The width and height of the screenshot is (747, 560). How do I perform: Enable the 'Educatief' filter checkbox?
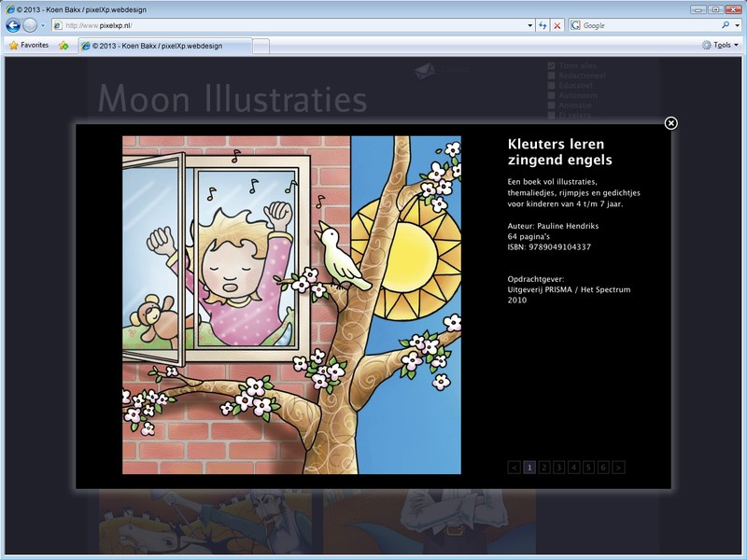[551, 85]
